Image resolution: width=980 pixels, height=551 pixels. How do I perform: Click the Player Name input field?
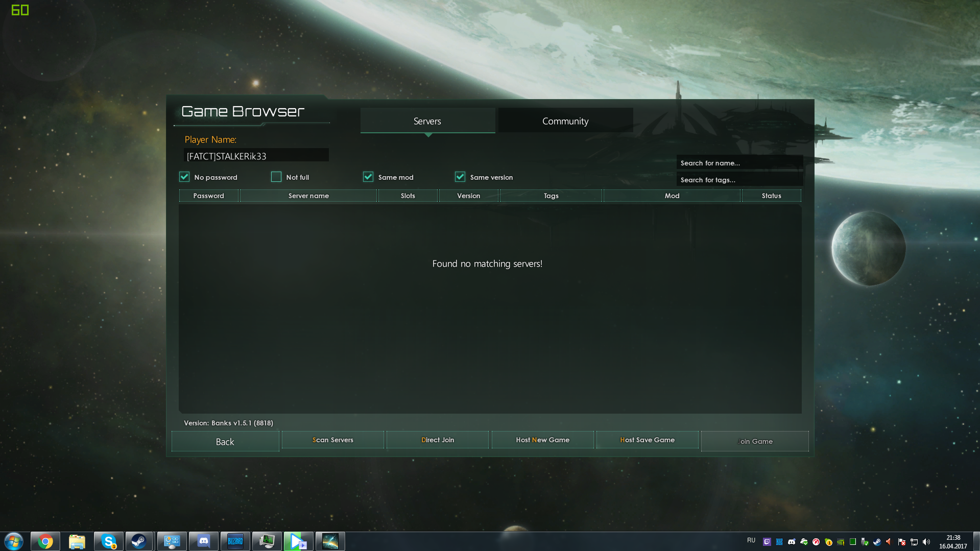pos(256,155)
